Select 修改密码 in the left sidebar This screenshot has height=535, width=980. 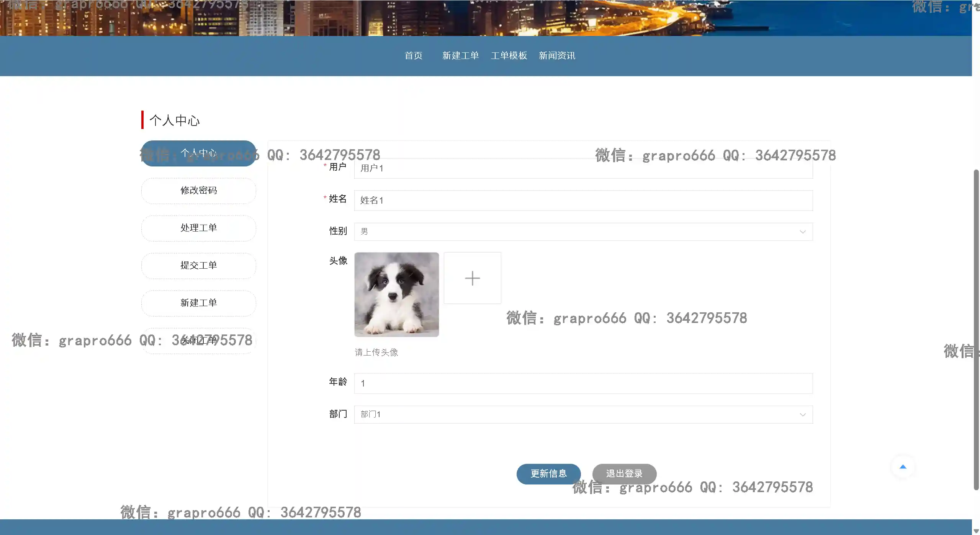pos(198,191)
